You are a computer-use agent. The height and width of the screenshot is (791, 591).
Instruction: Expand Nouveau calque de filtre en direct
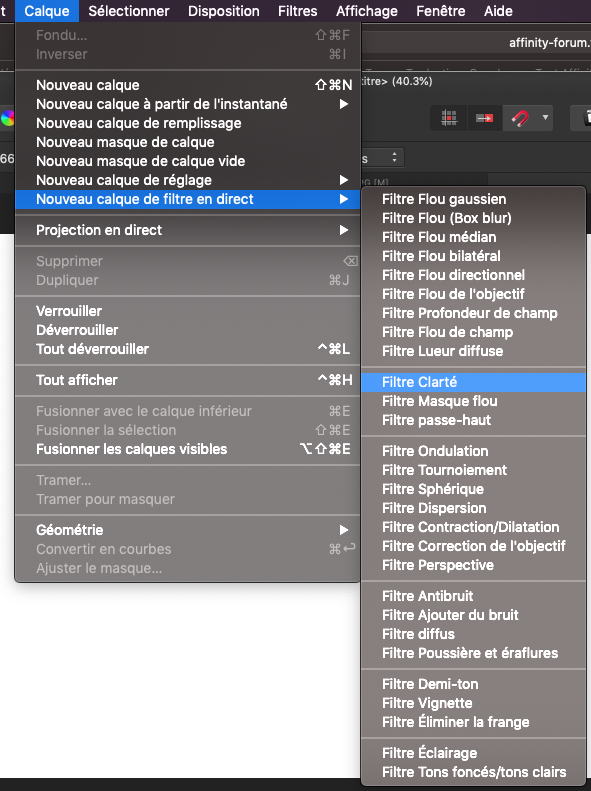coord(188,199)
